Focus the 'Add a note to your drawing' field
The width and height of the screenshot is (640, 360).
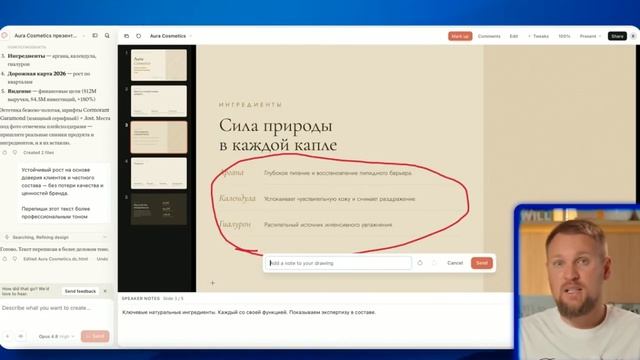[338, 263]
